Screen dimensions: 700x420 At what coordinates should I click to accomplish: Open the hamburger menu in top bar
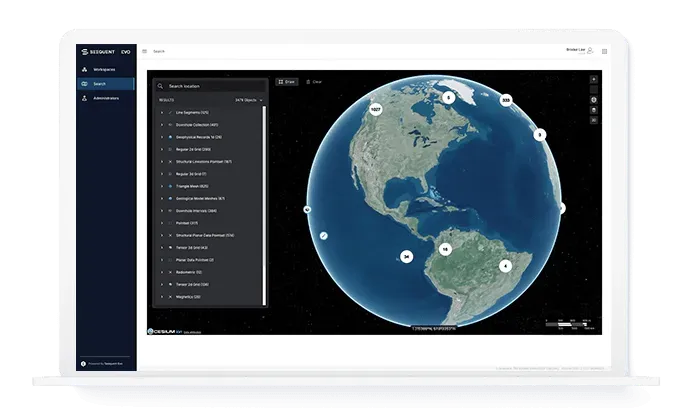point(144,51)
